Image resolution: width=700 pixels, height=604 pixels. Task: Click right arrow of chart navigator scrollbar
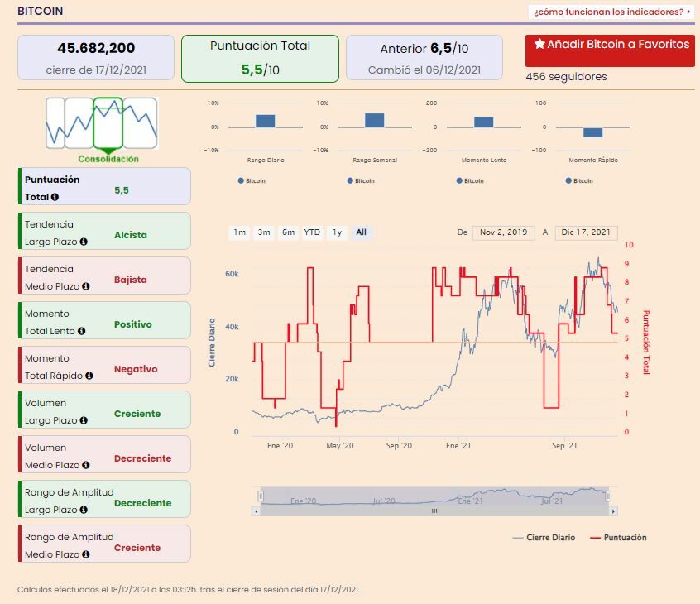[x=613, y=511]
